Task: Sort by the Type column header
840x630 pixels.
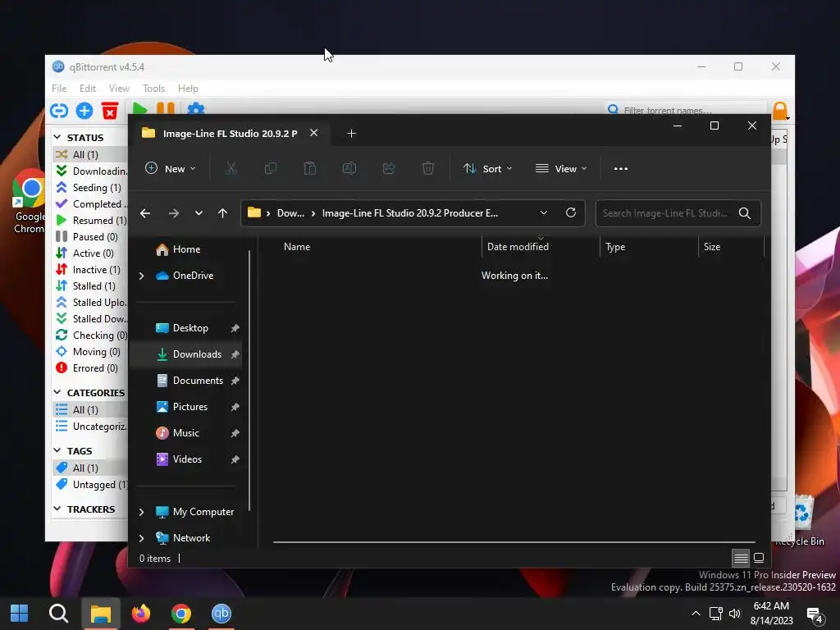Action: 615,246
